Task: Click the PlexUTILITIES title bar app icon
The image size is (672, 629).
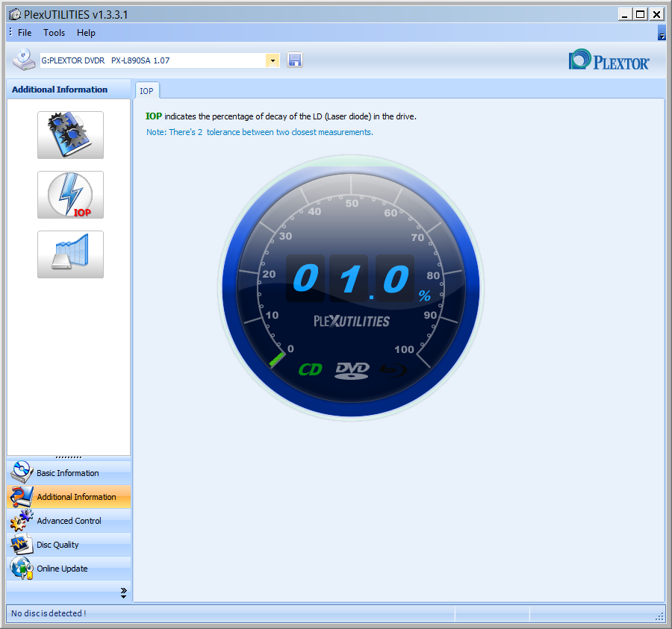Action: point(15,15)
